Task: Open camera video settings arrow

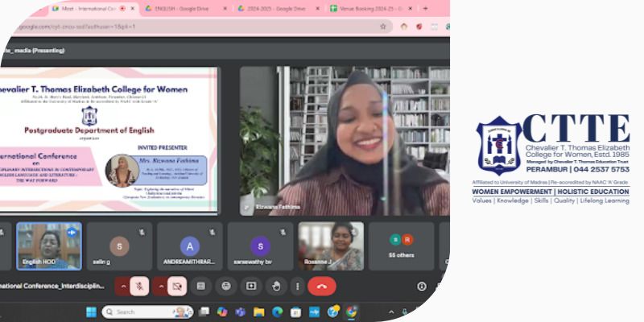Action: click(160, 287)
